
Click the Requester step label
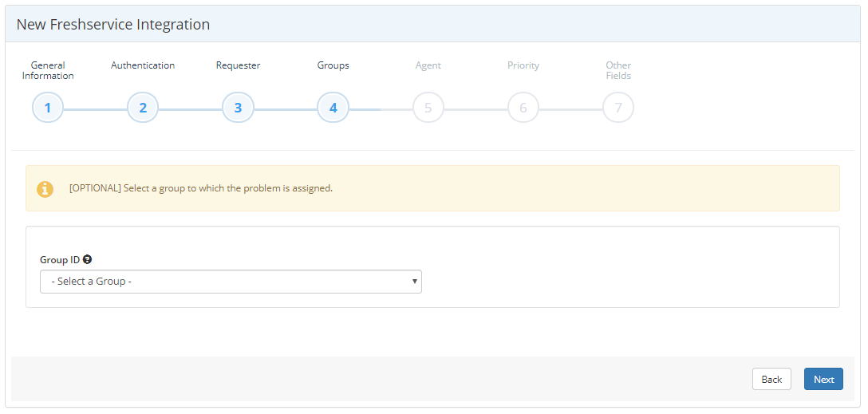(238, 65)
